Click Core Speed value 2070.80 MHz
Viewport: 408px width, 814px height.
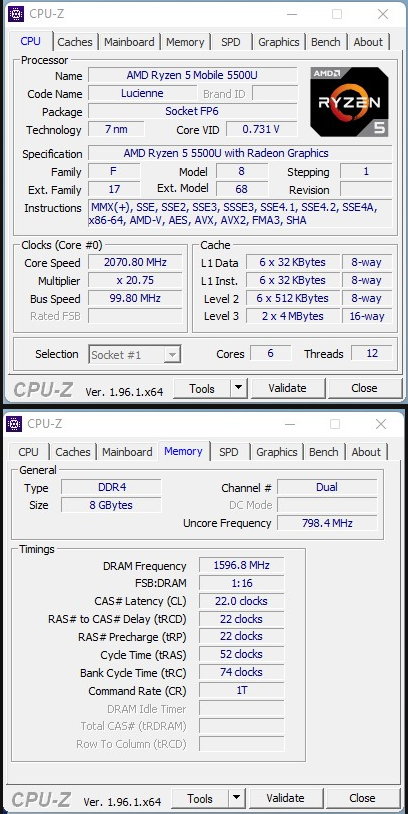click(135, 263)
